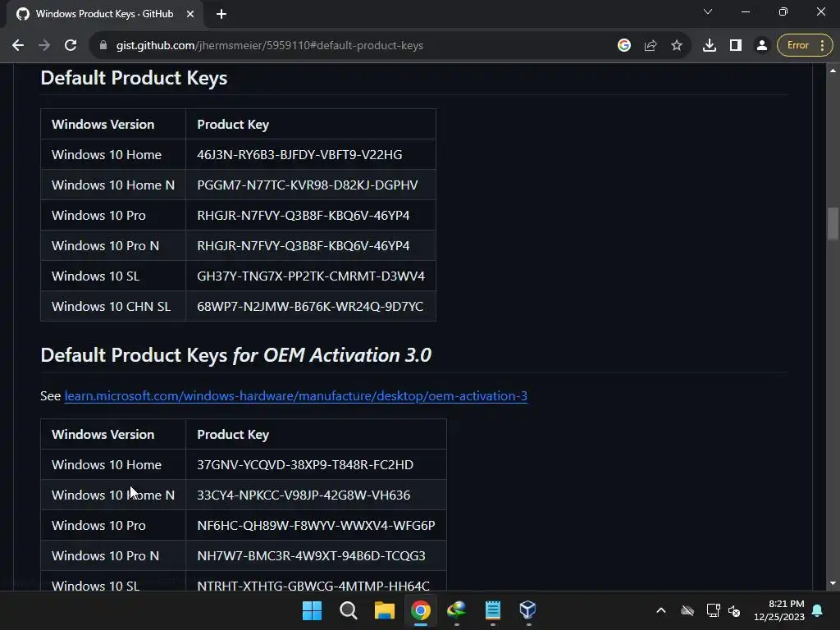Click the browser forward arrow
The height and width of the screenshot is (630, 840).
pyautogui.click(x=44, y=46)
